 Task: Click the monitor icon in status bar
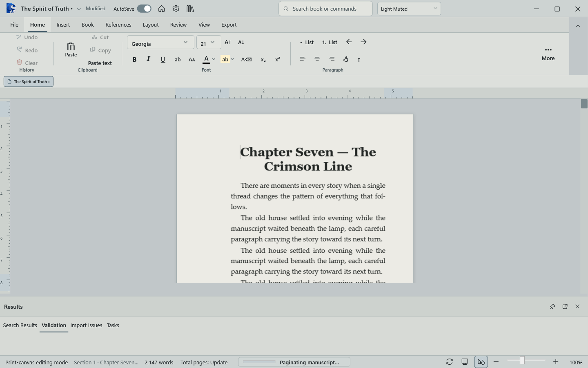pyautogui.click(x=465, y=362)
